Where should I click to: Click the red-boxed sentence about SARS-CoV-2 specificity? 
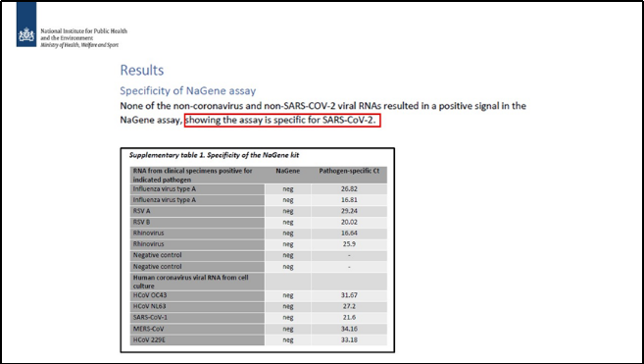tap(282, 120)
